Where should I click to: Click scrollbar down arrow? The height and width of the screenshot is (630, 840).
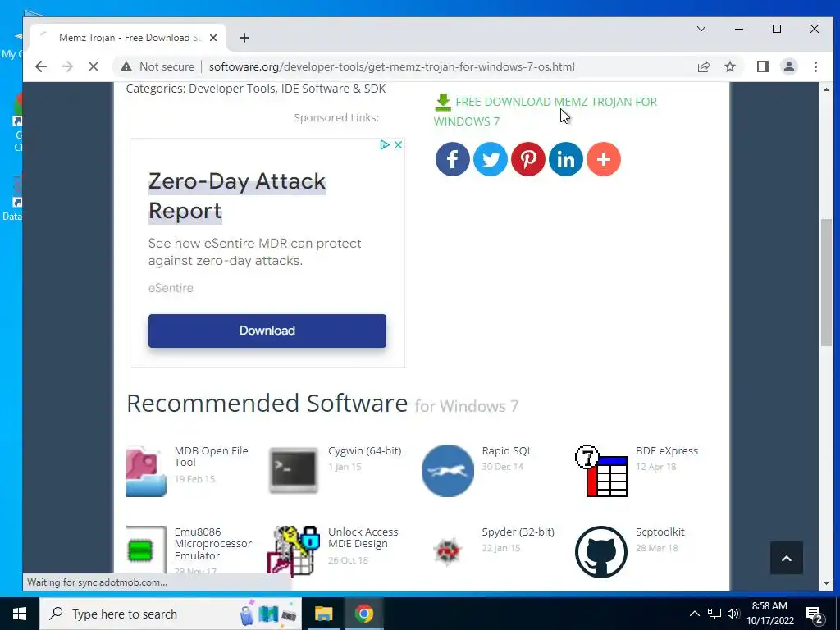tap(825, 583)
